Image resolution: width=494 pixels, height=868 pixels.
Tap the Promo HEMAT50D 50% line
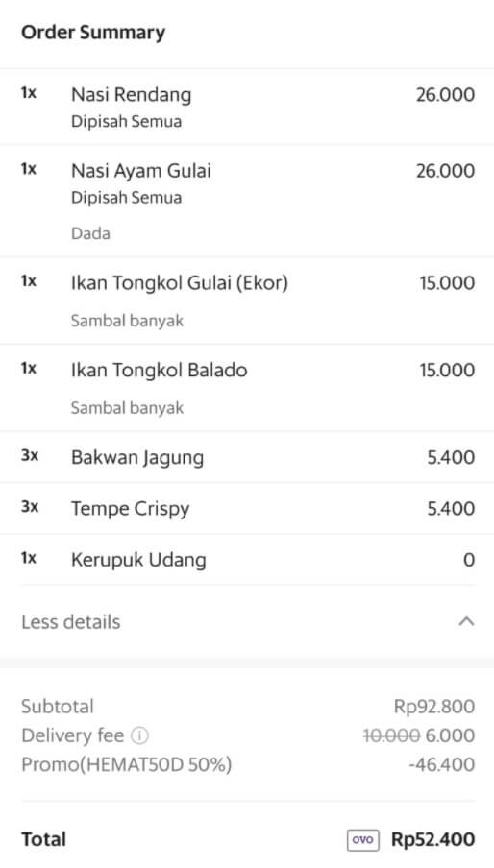tap(126, 764)
